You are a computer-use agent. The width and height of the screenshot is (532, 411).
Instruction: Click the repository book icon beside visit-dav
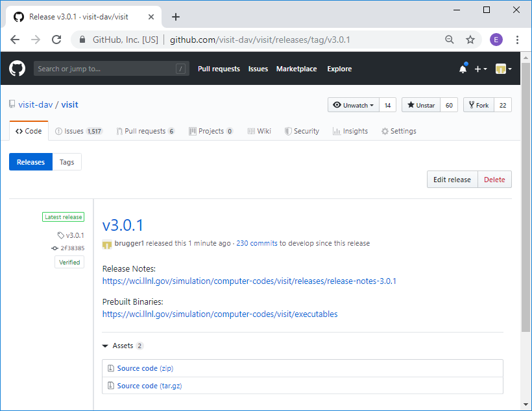(x=12, y=104)
